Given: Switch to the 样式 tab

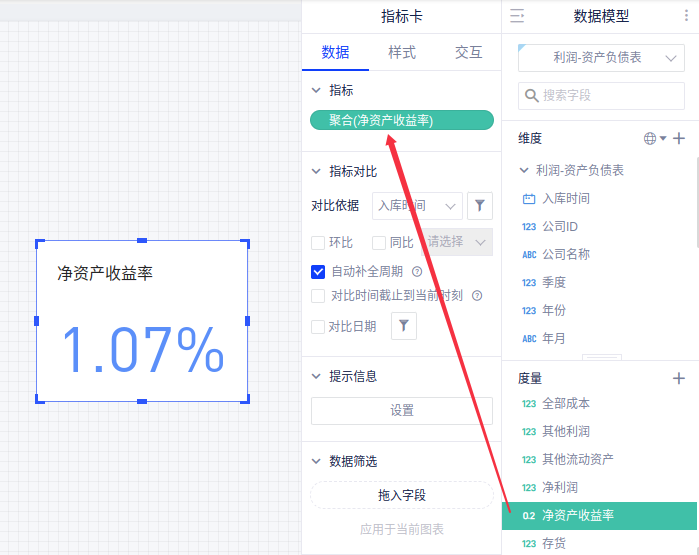Looking at the screenshot, I should [x=402, y=53].
